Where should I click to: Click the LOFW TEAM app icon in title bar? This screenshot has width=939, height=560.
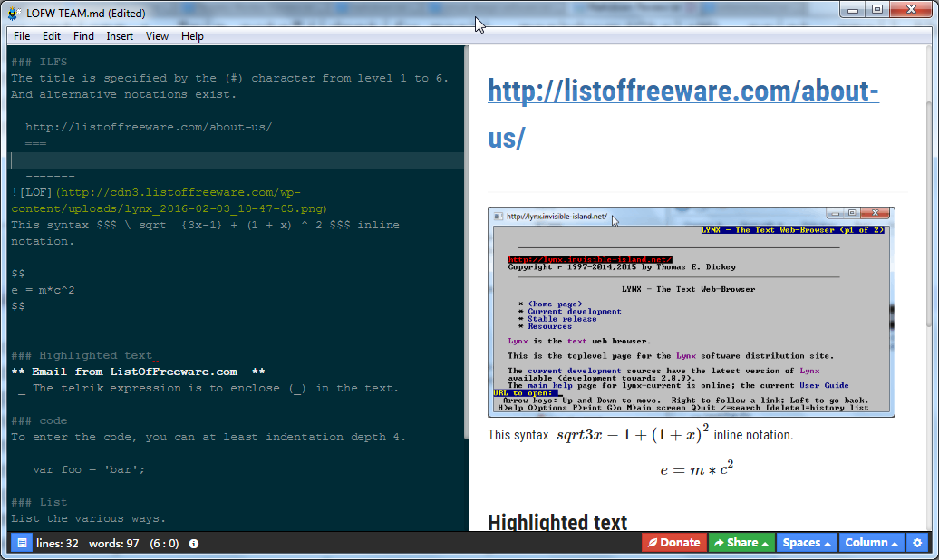[x=14, y=14]
